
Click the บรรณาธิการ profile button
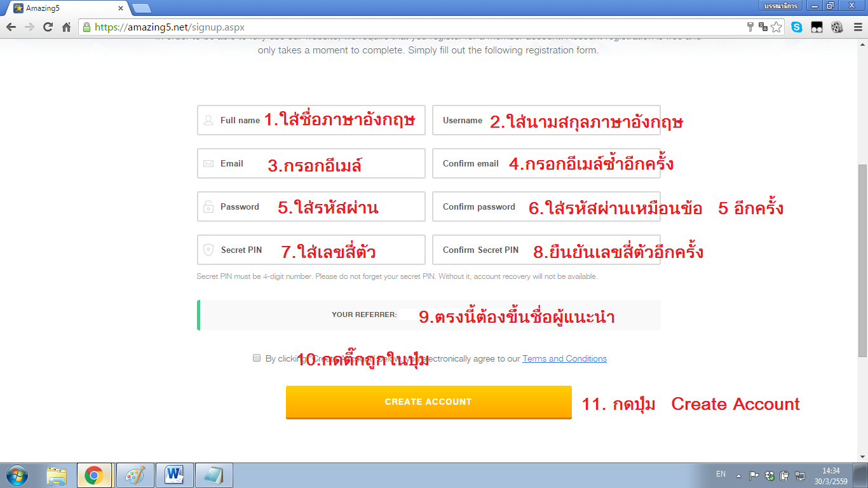point(780,5)
